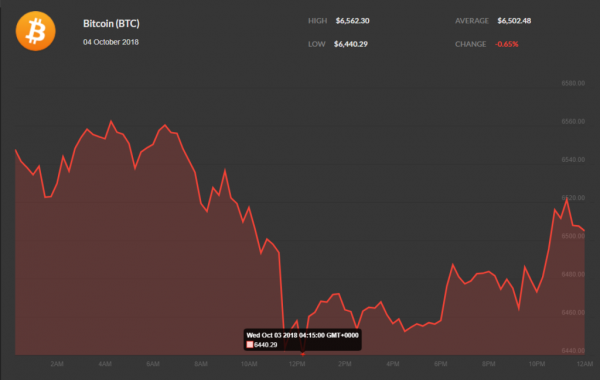Click the 6560.00 price axis label

pyautogui.click(x=573, y=121)
